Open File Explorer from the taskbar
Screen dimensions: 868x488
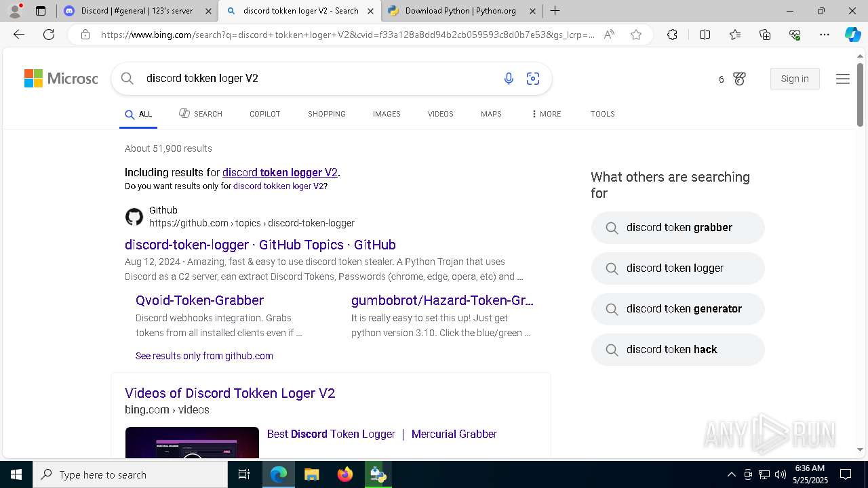311,474
